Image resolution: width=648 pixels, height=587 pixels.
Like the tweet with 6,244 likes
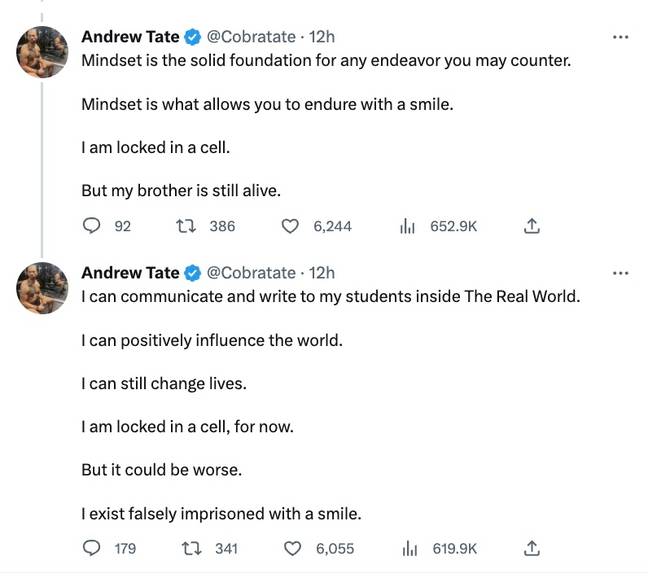tap(291, 226)
